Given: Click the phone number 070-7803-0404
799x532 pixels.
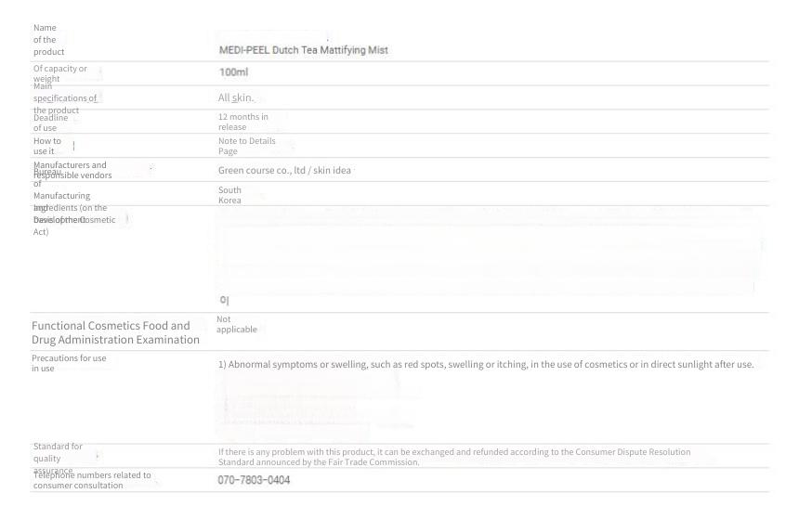Looking at the screenshot, I should point(254,480).
